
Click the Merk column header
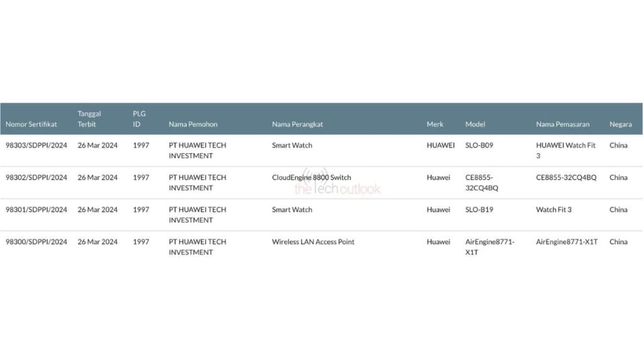click(435, 124)
